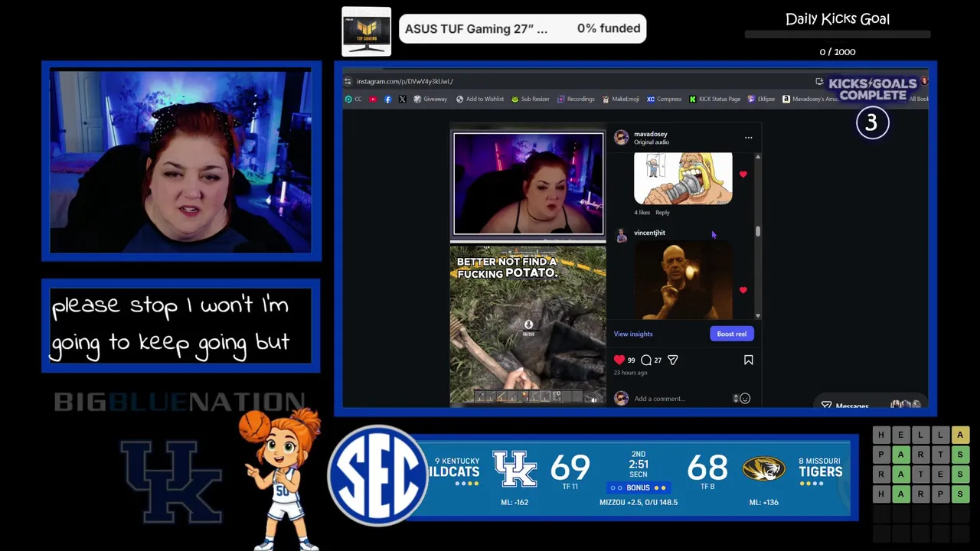
Task: Open the Homer microphone GIF
Action: (683, 178)
